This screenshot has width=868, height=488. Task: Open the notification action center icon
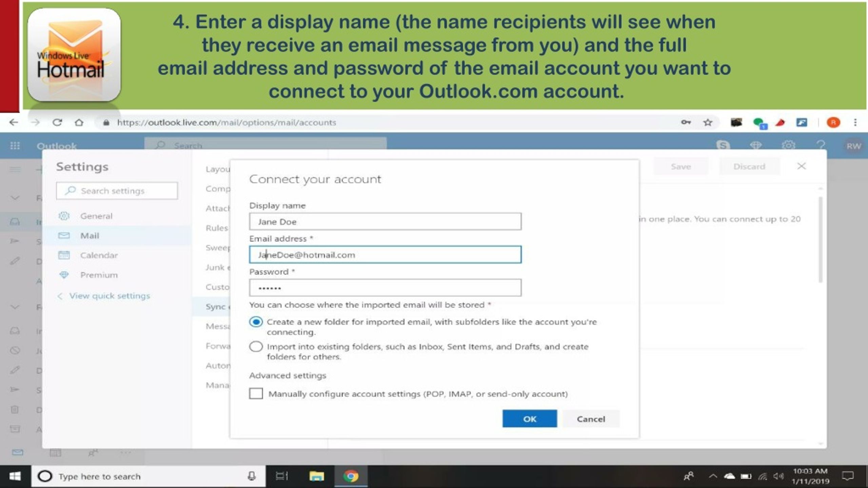(848, 476)
